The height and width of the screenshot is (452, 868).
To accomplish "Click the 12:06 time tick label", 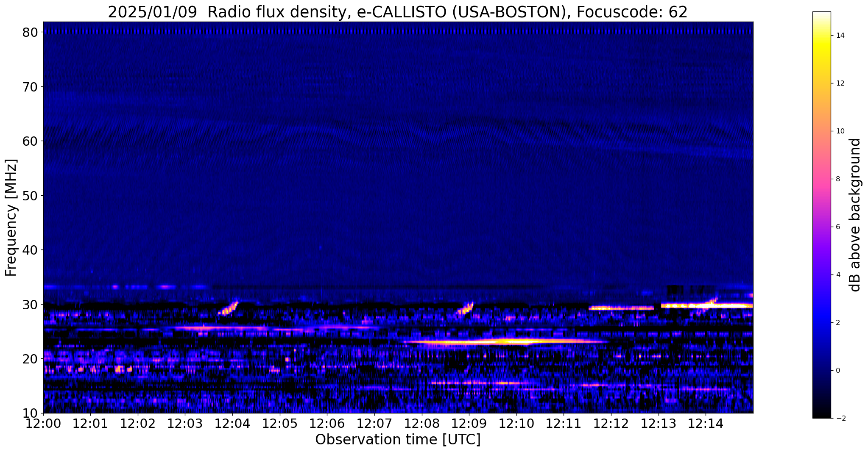I will pyautogui.click(x=327, y=423).
